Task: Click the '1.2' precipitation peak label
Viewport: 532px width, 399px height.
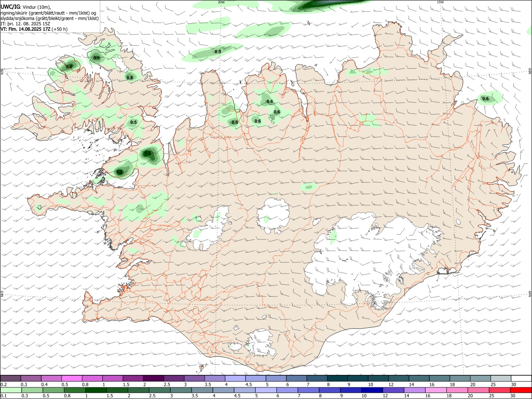Action: click(120, 172)
